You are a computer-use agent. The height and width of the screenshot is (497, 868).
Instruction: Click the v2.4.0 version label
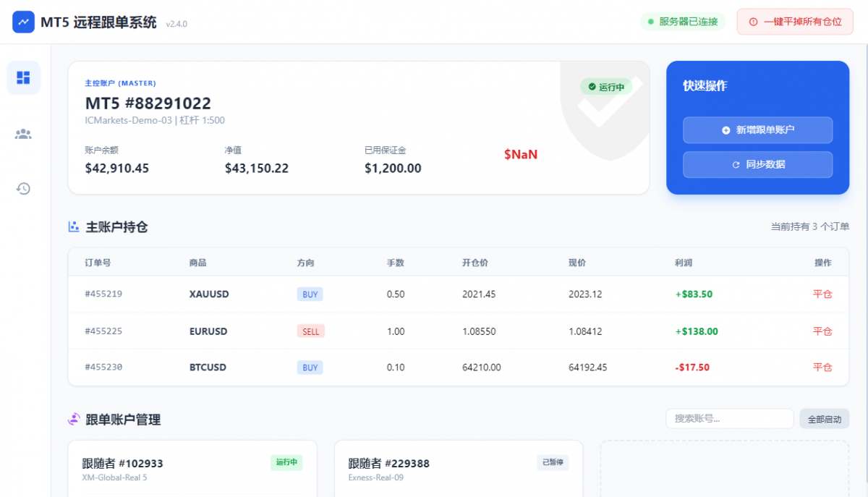(x=176, y=24)
